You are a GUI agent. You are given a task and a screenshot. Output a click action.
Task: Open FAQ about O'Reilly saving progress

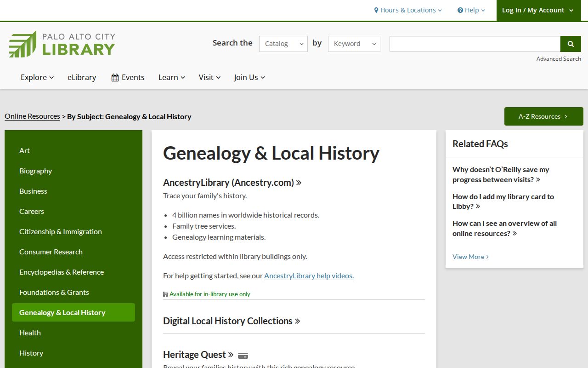501,175
